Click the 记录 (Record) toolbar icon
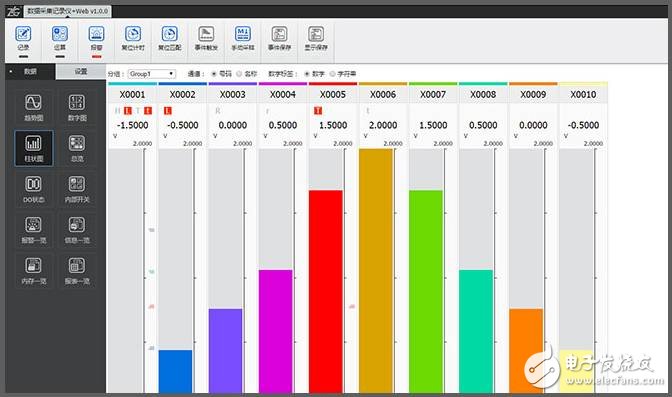 [23, 34]
